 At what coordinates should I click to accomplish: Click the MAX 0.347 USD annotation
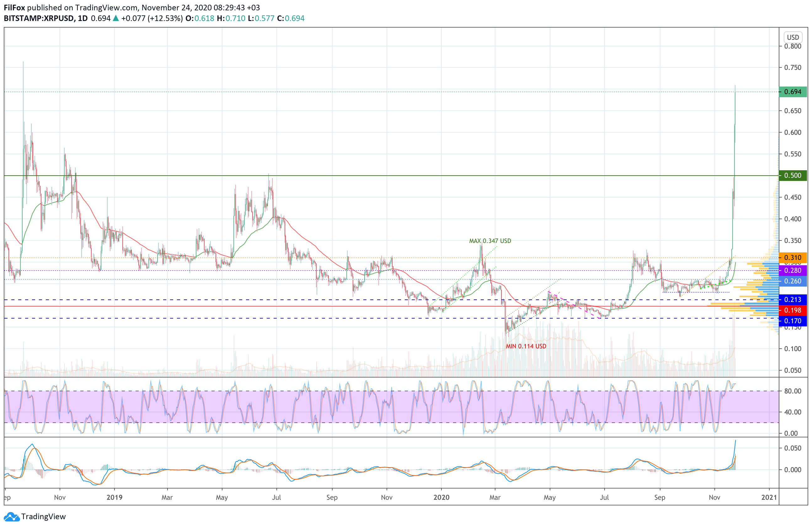[x=490, y=241]
